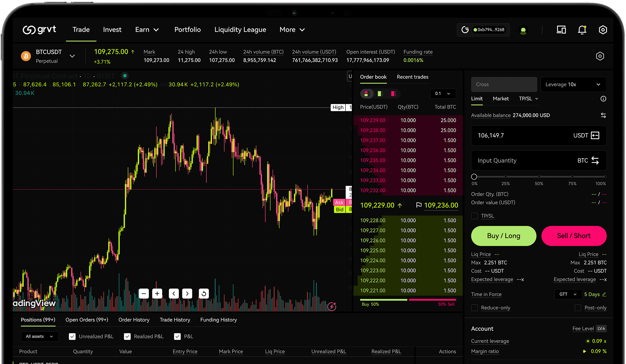Open the Leverage 10x dropdown
The height and width of the screenshot is (364, 626).
(573, 84)
